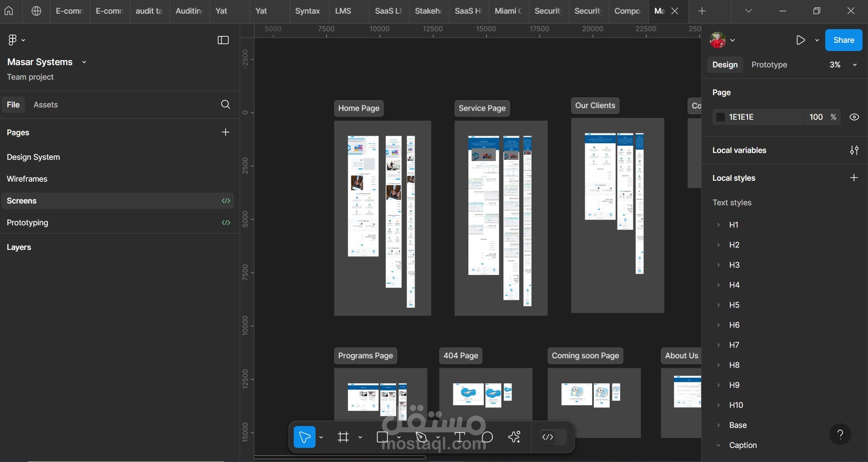Open local variables settings icon
Image resolution: width=868 pixels, height=462 pixels.
[x=854, y=150]
